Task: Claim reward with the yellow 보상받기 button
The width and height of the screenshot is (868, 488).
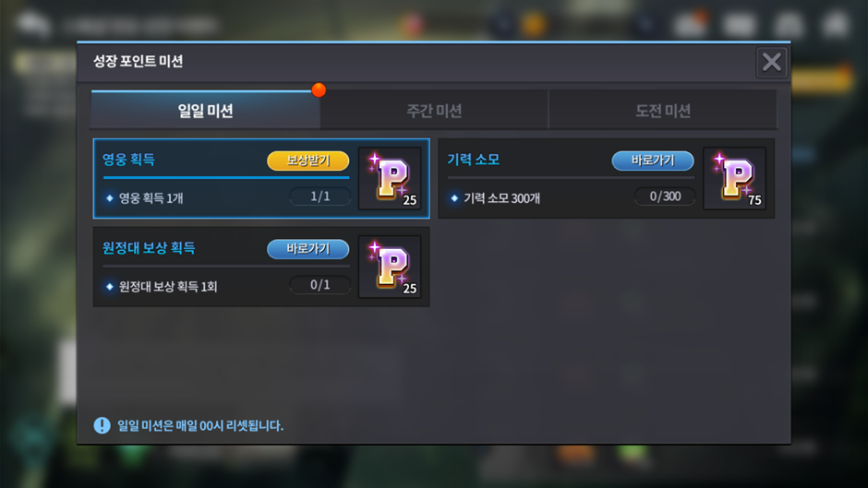Action: point(307,161)
